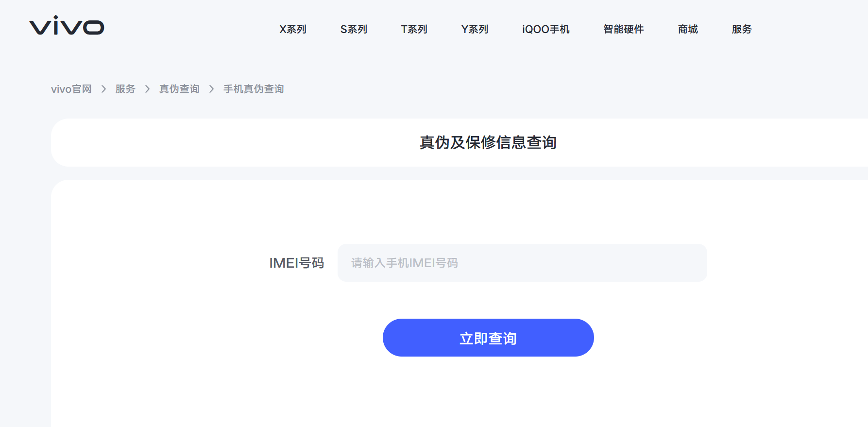Viewport: 868px width, 427px height.
Task: Open the 智能硬件 menu
Action: pos(624,29)
